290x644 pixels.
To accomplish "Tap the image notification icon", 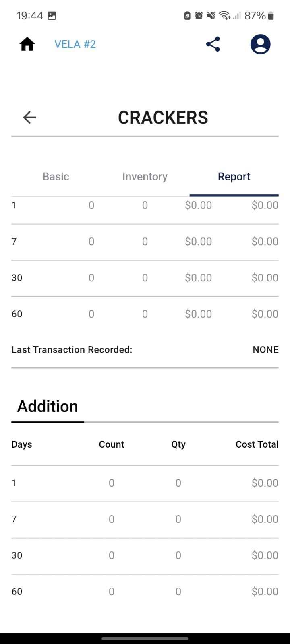I will pyautogui.click(x=52, y=16).
